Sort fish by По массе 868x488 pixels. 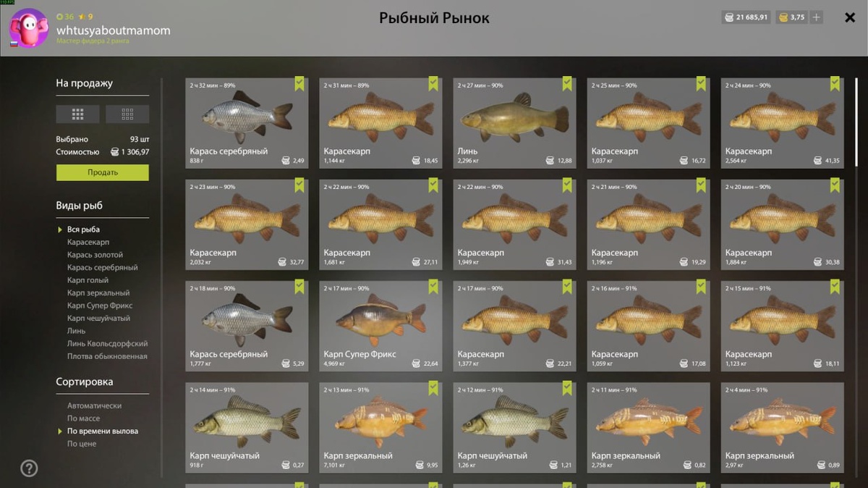click(x=84, y=418)
